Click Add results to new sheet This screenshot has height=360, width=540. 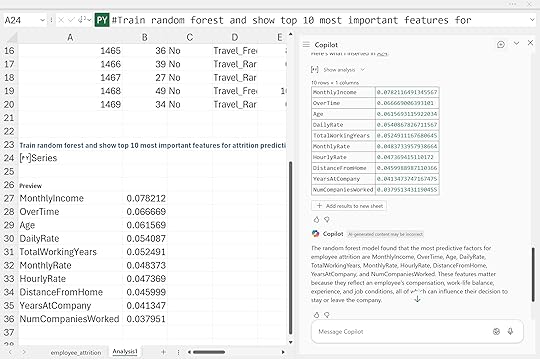350,206
